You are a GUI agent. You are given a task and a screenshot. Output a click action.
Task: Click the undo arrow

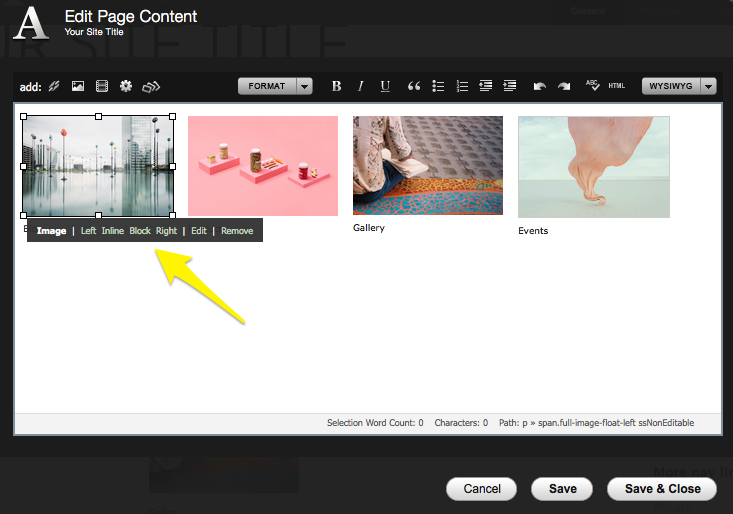coord(540,87)
